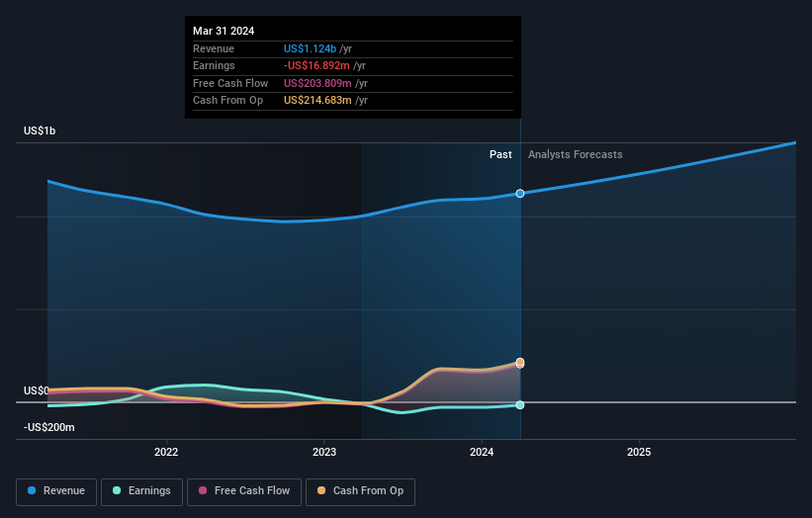Image resolution: width=812 pixels, height=518 pixels.
Task: Click the -US$16.892m earnings value
Action: click(316, 65)
